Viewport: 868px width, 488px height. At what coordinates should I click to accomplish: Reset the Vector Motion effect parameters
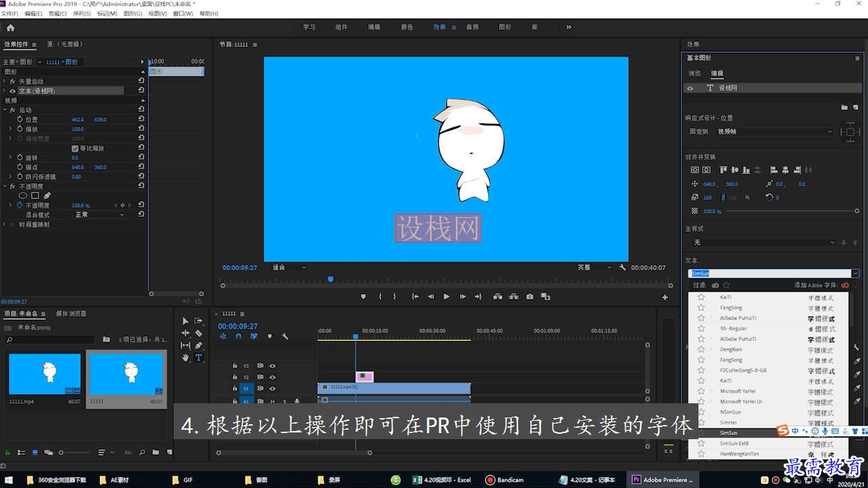click(141, 81)
